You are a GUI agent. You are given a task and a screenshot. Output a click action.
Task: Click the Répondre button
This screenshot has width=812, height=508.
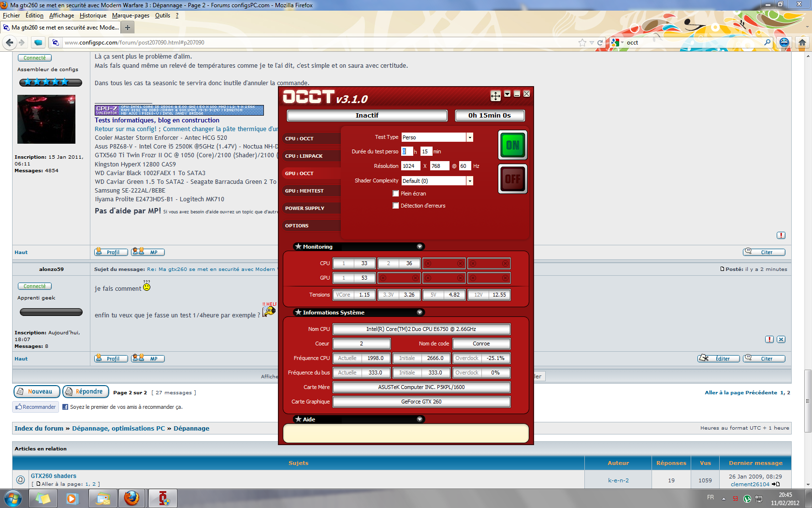coord(85,391)
